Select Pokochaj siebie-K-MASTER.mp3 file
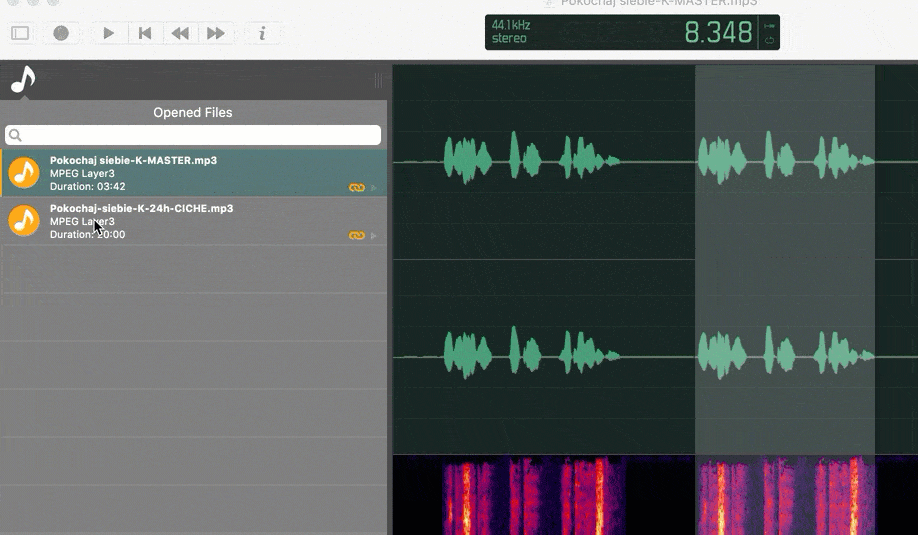The image size is (918, 535). pyautogui.click(x=193, y=173)
